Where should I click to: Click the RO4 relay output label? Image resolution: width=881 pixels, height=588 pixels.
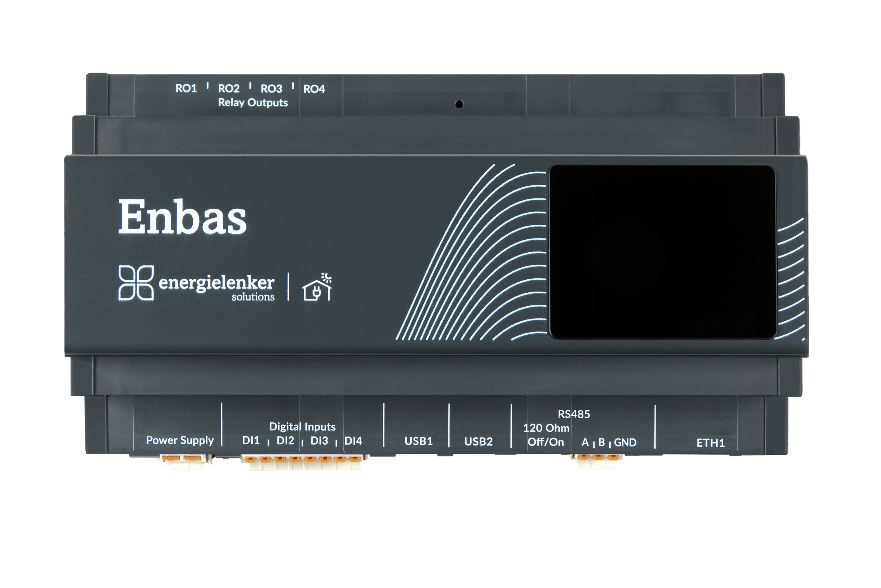[x=314, y=89]
